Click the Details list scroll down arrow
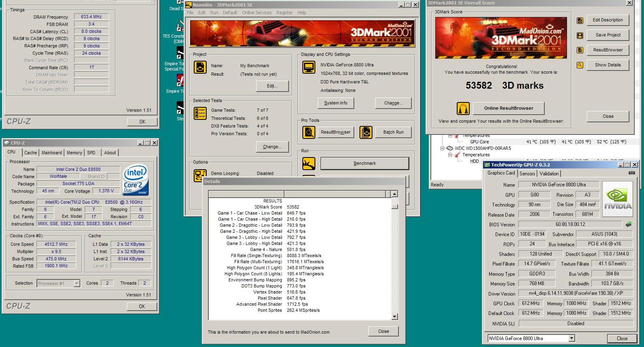The width and height of the screenshot is (644, 347). click(394, 317)
